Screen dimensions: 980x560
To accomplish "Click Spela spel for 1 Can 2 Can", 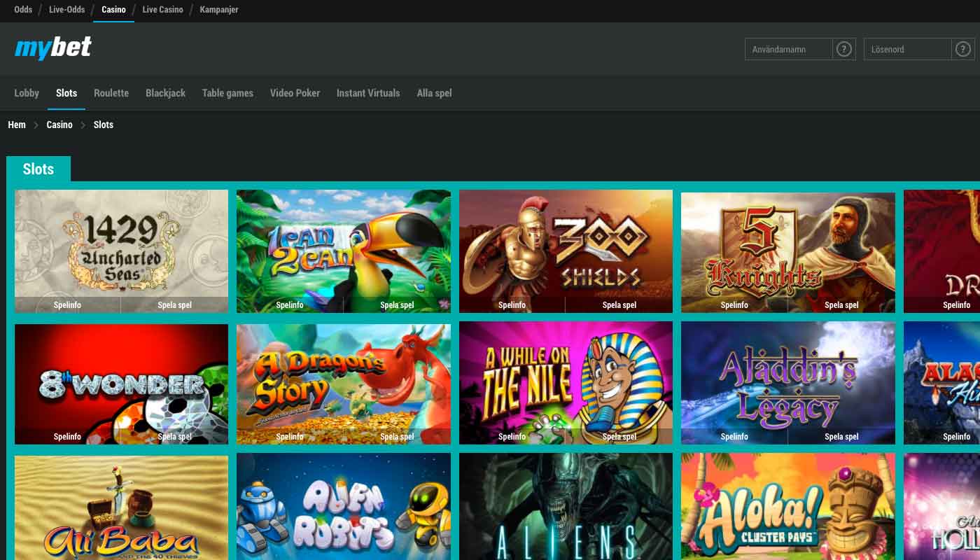I will point(397,304).
